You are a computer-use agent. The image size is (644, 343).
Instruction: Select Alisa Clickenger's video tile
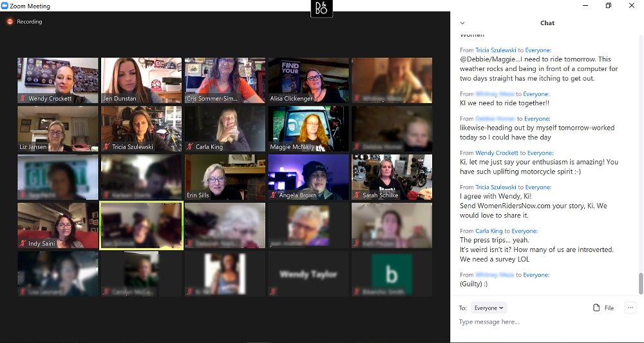coord(308,80)
